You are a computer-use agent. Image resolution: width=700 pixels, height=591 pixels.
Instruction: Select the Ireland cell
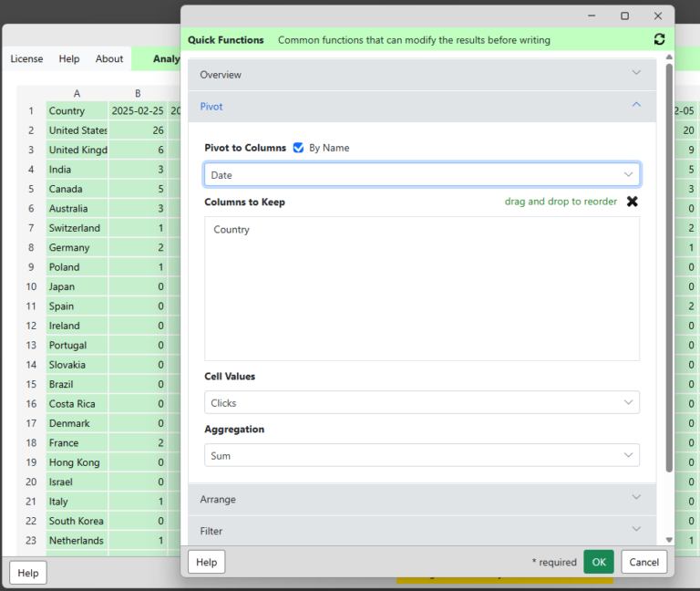pyautogui.click(x=77, y=326)
